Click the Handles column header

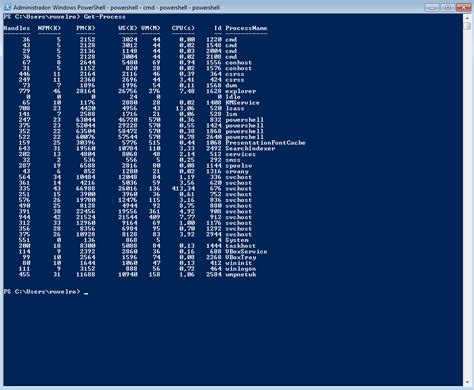click(x=17, y=28)
